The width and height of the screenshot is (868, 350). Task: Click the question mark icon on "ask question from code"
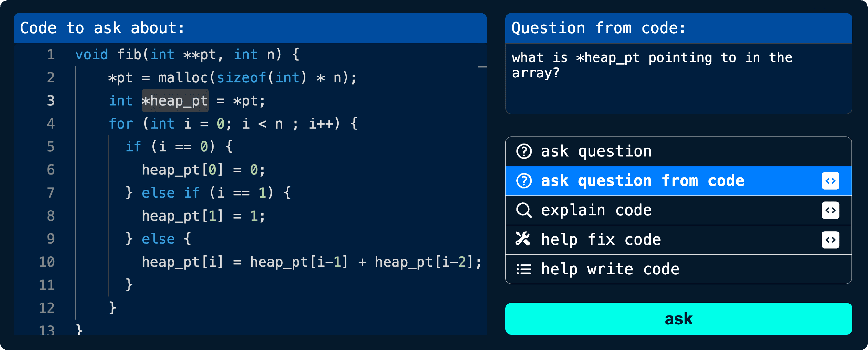[x=524, y=180]
